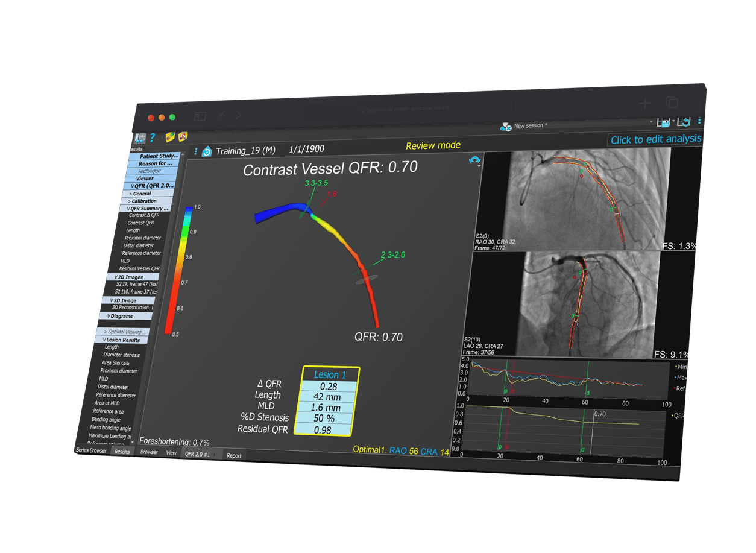The height and width of the screenshot is (553, 756).
Task: Click the save layout icon in top-right toolbar
Action: 664,123
